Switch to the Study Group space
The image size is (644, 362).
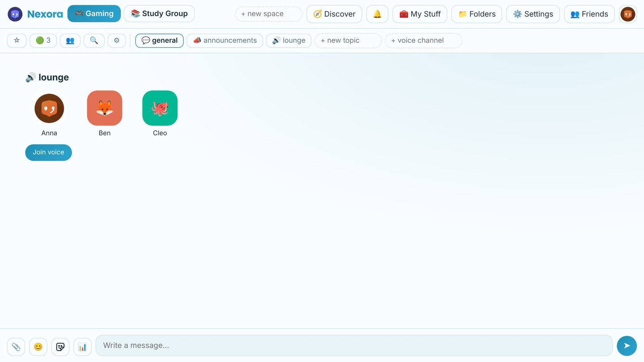click(159, 13)
